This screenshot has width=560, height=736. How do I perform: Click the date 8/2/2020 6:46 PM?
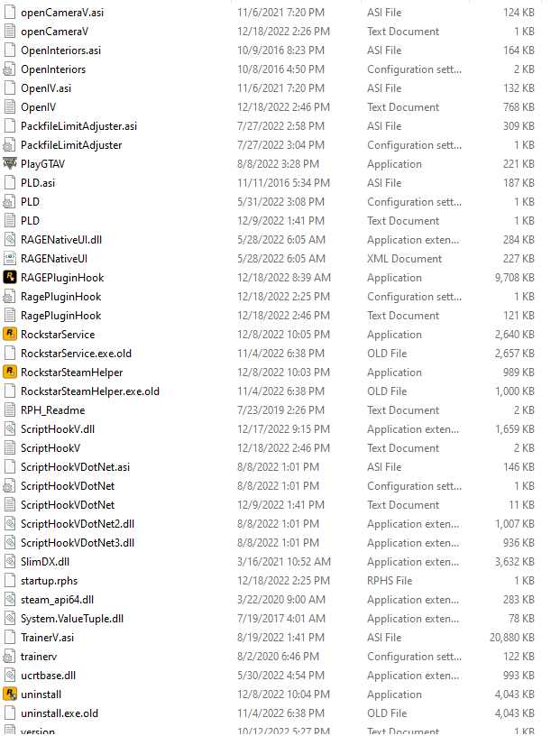click(x=278, y=657)
